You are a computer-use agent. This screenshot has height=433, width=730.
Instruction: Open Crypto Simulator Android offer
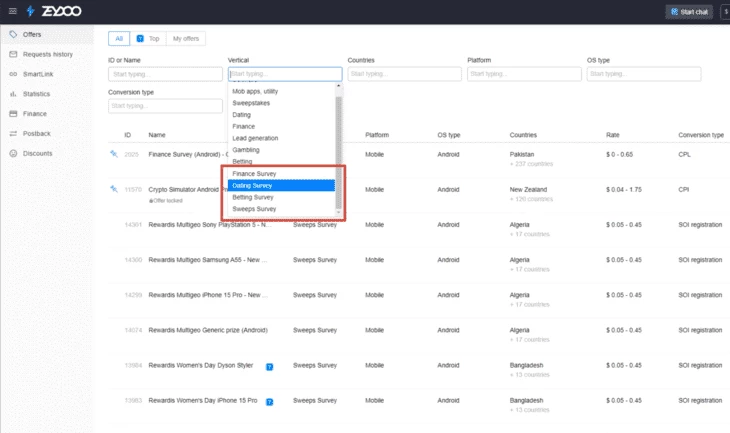tap(188, 189)
